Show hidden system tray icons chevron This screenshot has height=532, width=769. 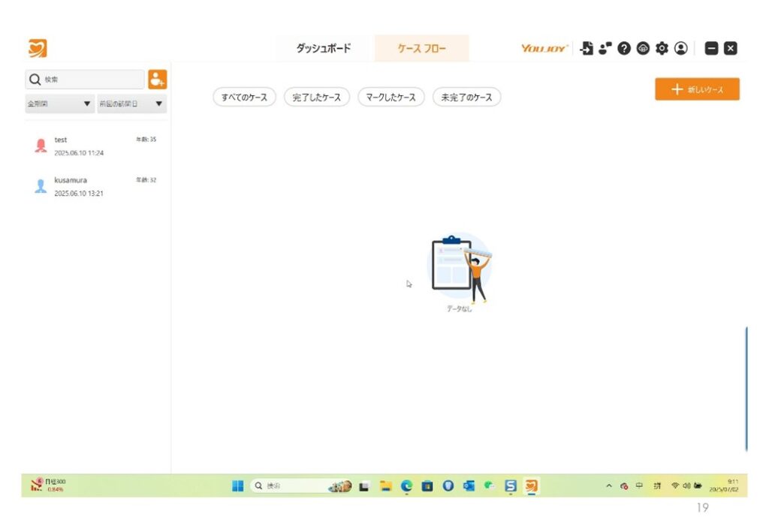(610, 485)
